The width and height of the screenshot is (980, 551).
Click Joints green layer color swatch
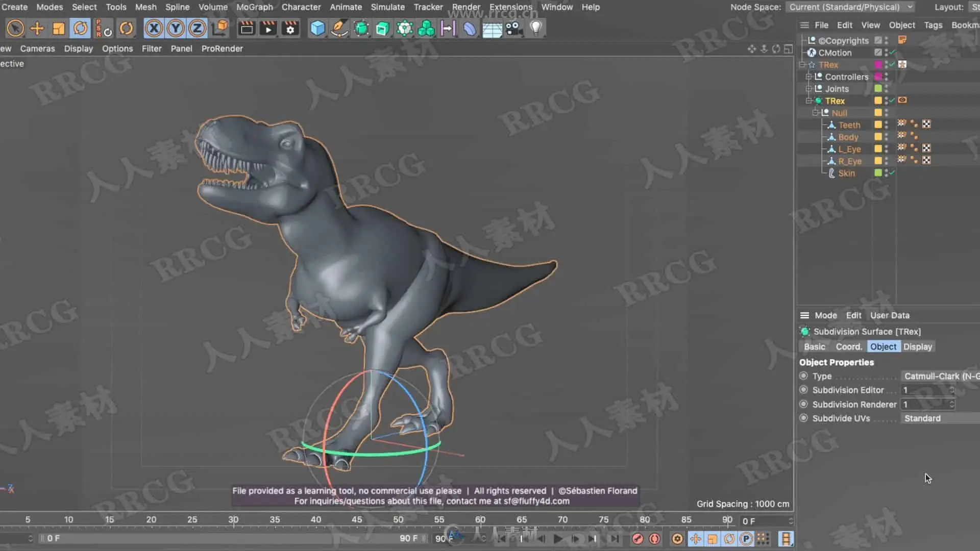click(x=878, y=89)
